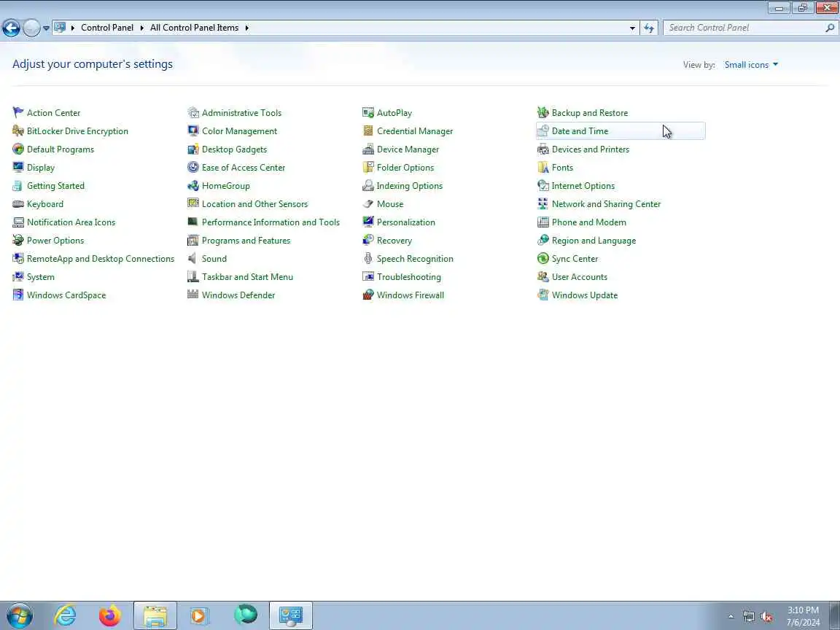
Task: Open Getting Started
Action: (55, 185)
